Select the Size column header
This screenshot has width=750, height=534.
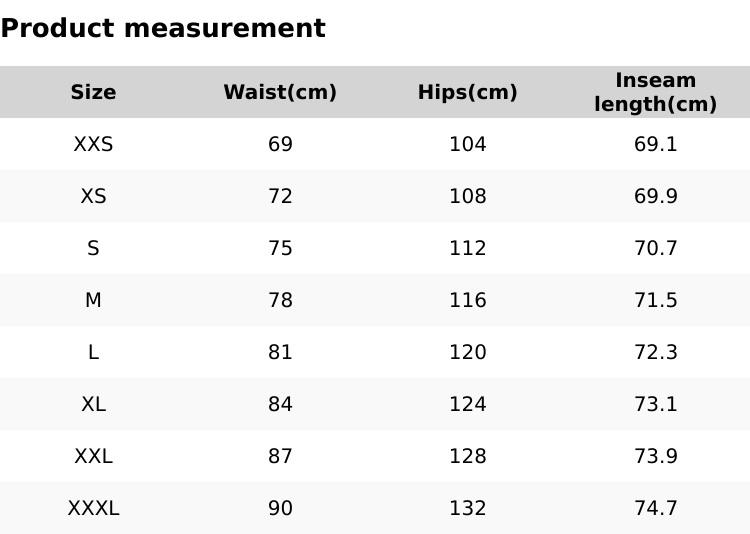pos(93,93)
